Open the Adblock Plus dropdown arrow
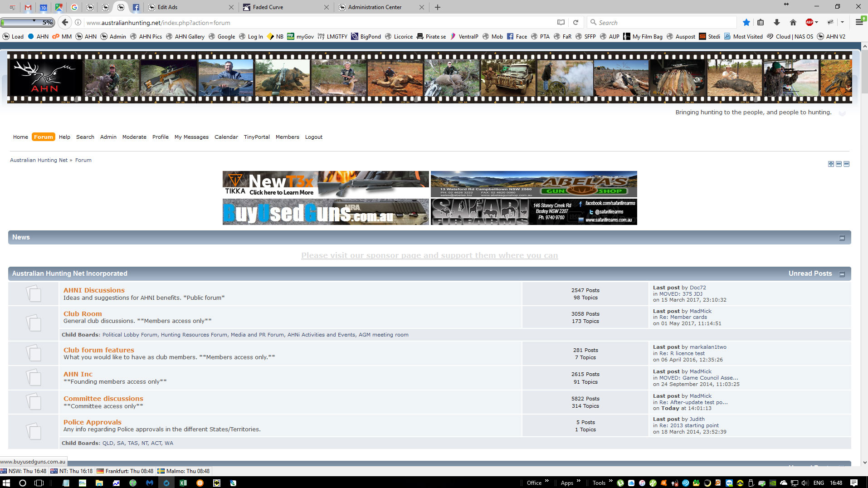 pos(817,22)
